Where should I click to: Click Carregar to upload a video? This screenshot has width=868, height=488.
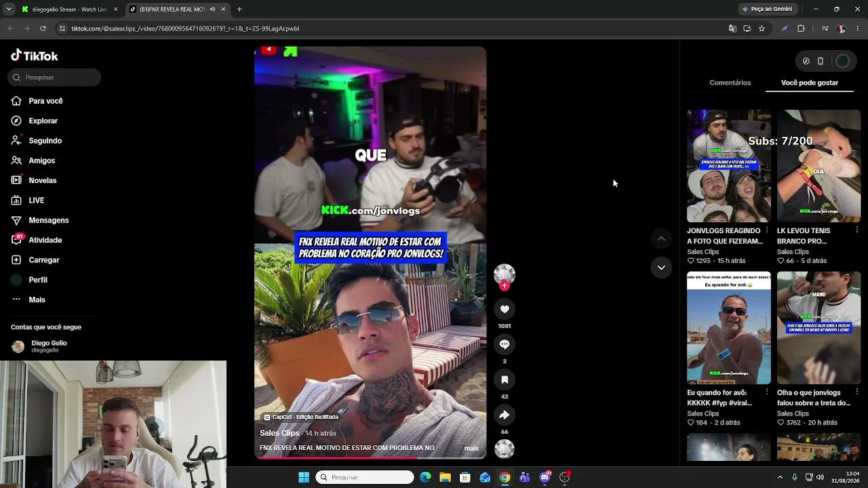click(x=35, y=260)
